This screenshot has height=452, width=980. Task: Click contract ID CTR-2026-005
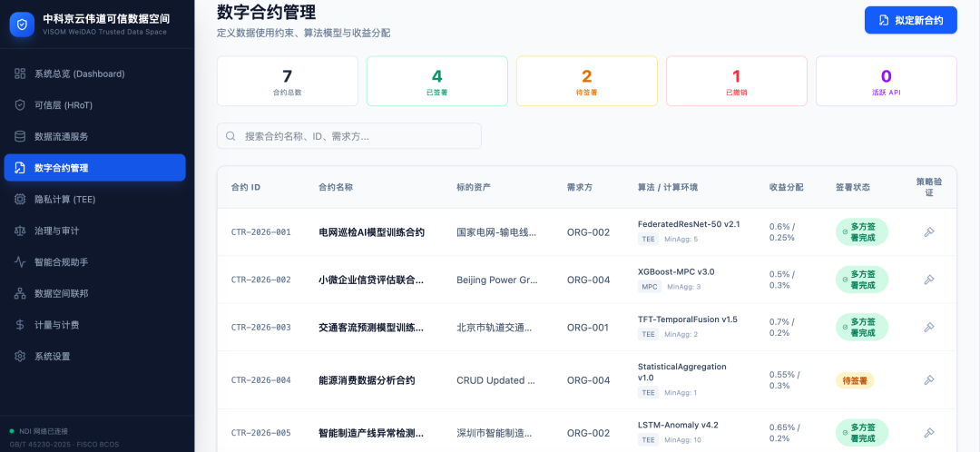[260, 433]
